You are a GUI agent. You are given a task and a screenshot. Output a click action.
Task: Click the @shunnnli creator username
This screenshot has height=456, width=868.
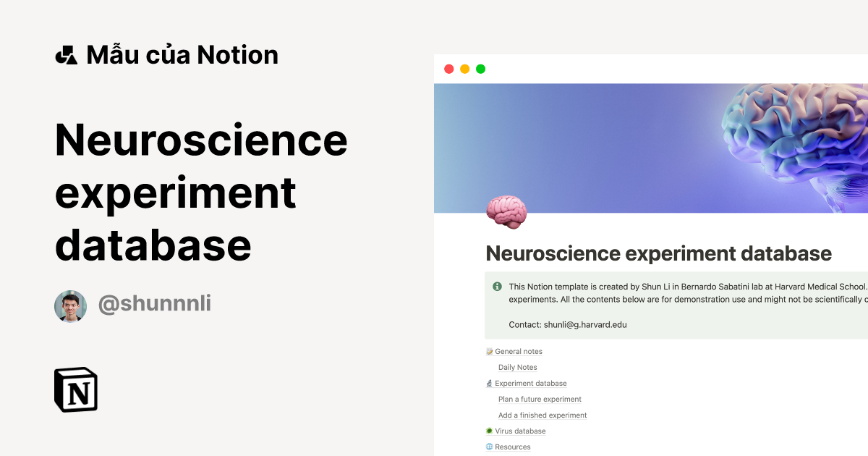coord(154,305)
